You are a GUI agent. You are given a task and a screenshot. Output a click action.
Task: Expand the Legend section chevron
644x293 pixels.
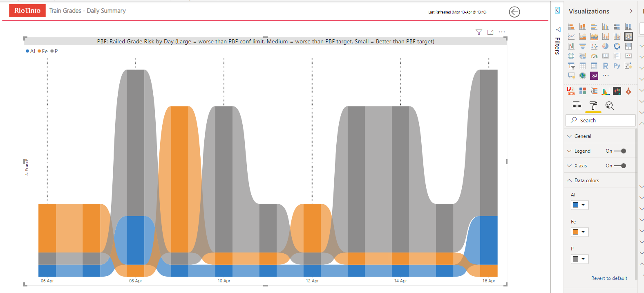point(569,151)
